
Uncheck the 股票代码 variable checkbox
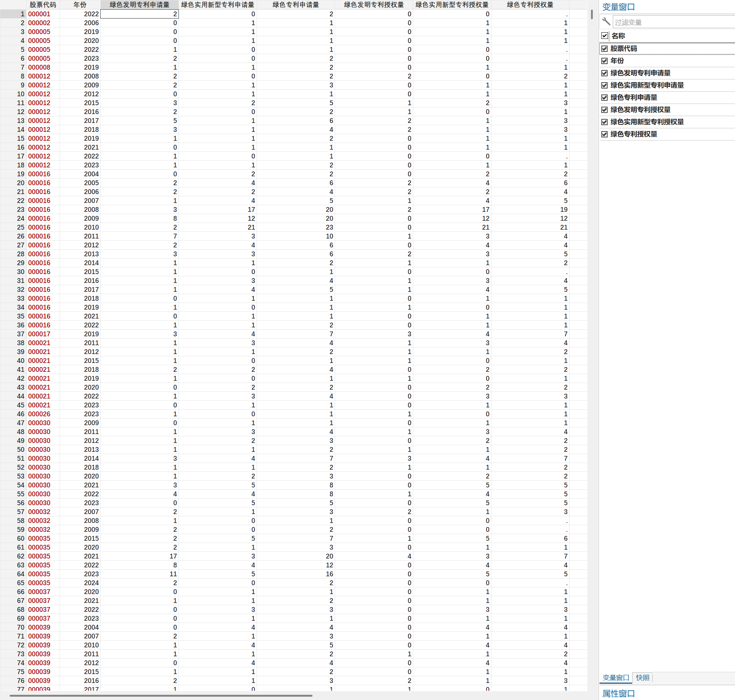pyautogui.click(x=605, y=49)
